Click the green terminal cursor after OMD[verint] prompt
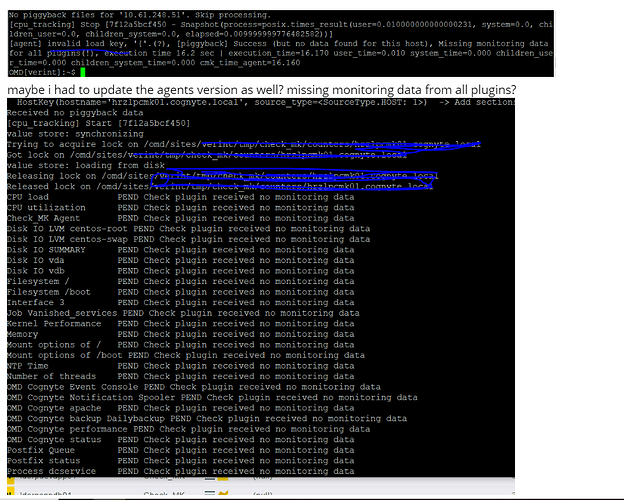Viewport: 624px width, 500px height. coord(83,72)
